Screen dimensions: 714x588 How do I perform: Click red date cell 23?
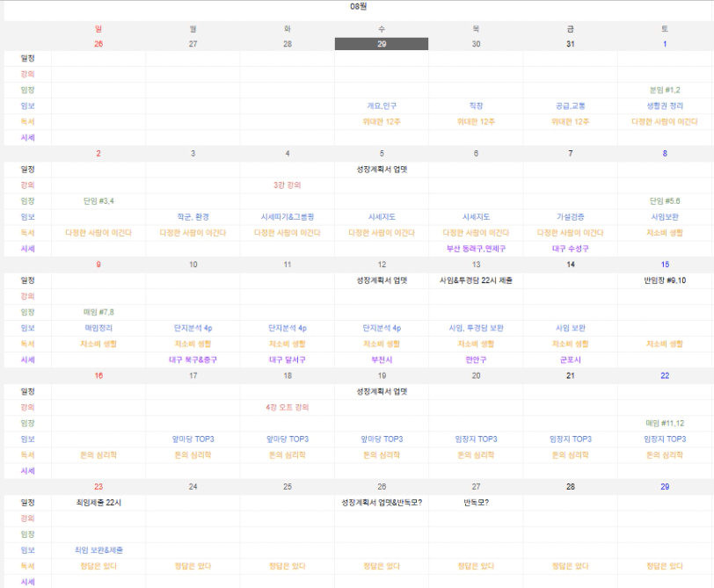(98, 487)
